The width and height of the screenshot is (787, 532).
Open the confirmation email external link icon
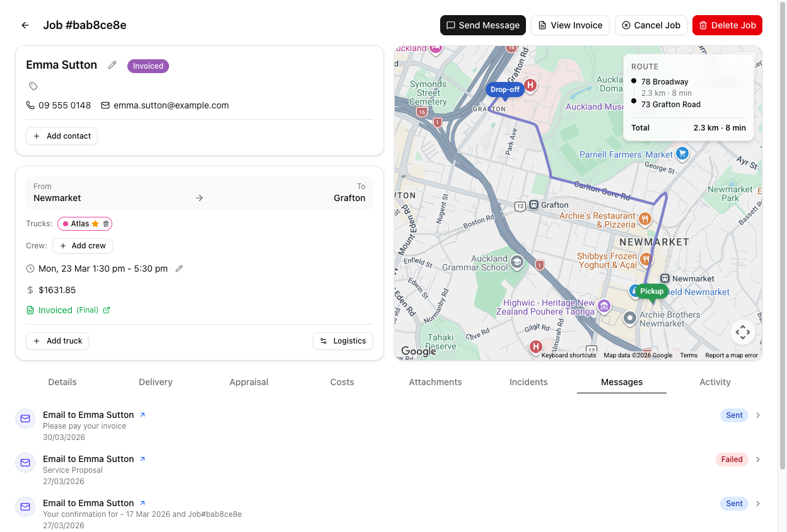tap(143, 503)
